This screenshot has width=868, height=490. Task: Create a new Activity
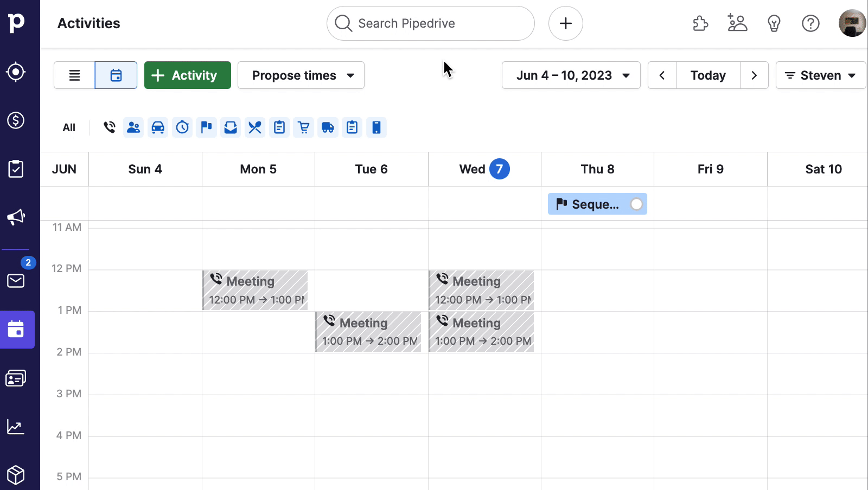point(187,75)
